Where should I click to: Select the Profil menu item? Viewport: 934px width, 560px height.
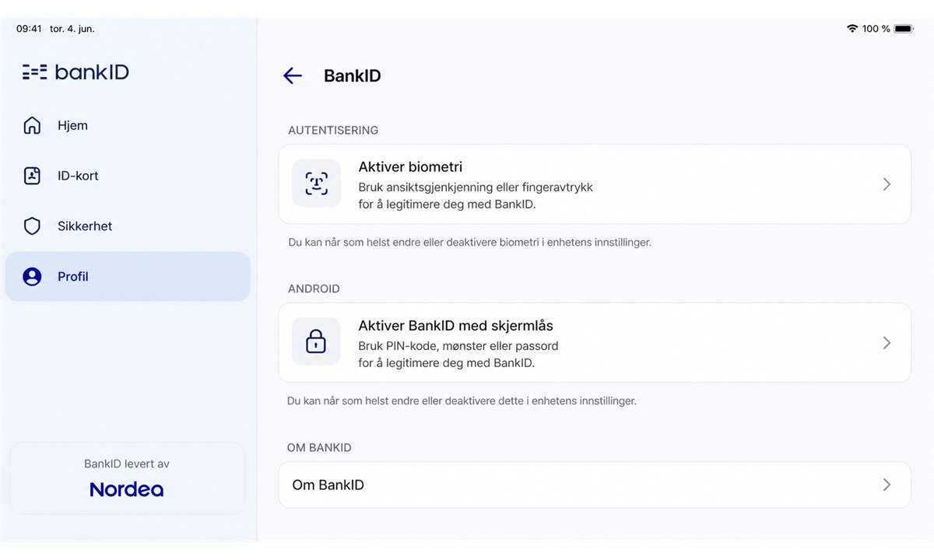click(128, 277)
